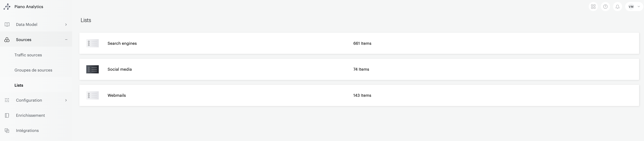Click the Intégrations sidebar icon

[7, 131]
